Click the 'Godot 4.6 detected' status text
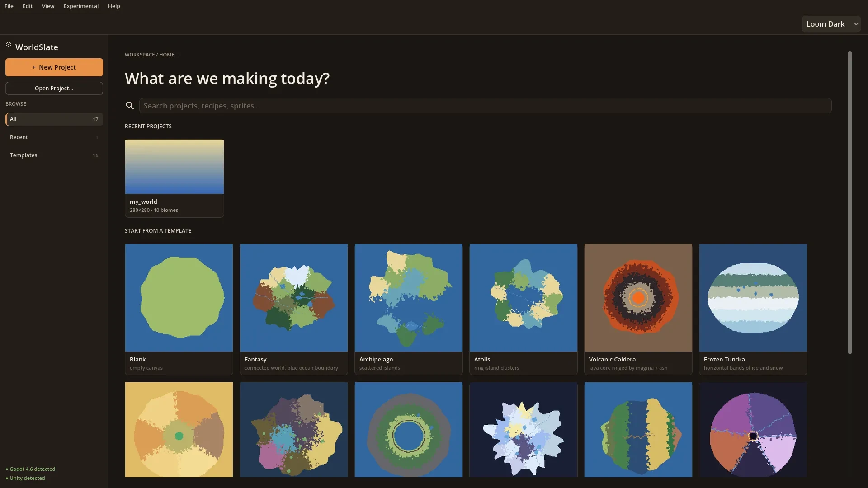Screen dimensions: 868x488 click(33, 469)
